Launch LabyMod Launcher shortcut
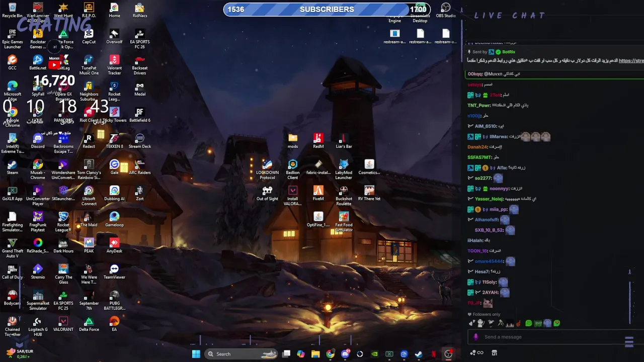 coord(344,169)
